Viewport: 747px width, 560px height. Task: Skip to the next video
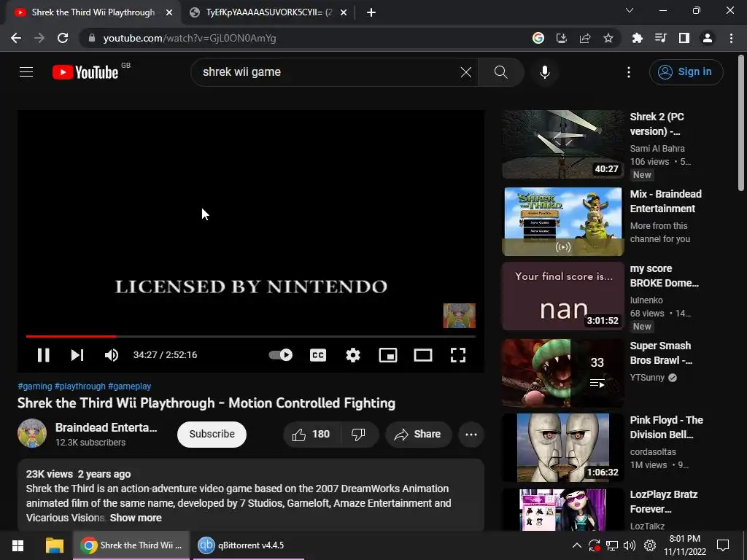[x=77, y=355]
